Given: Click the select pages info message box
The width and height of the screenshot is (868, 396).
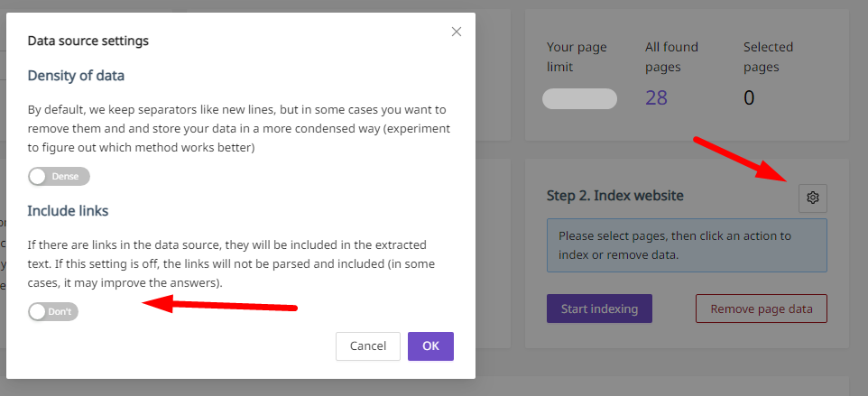Looking at the screenshot, I should tap(687, 245).
